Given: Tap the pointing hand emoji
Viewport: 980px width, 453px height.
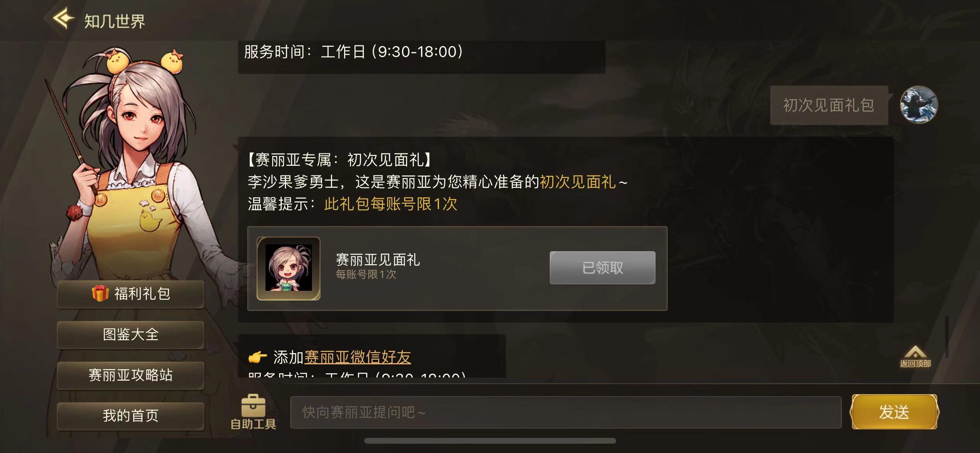Looking at the screenshot, I should [257, 357].
